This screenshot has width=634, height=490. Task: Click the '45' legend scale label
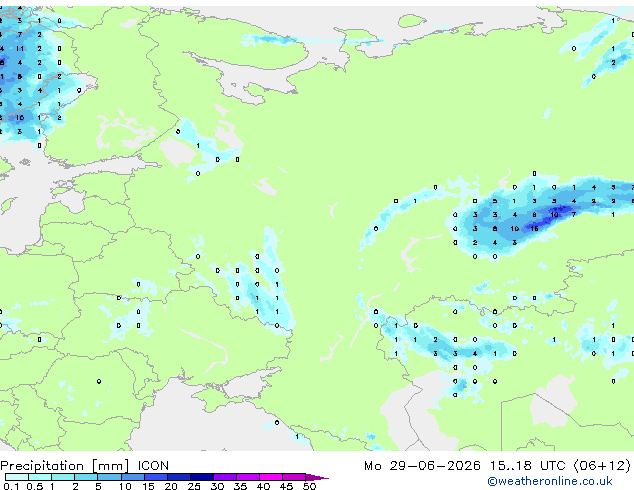286,486
